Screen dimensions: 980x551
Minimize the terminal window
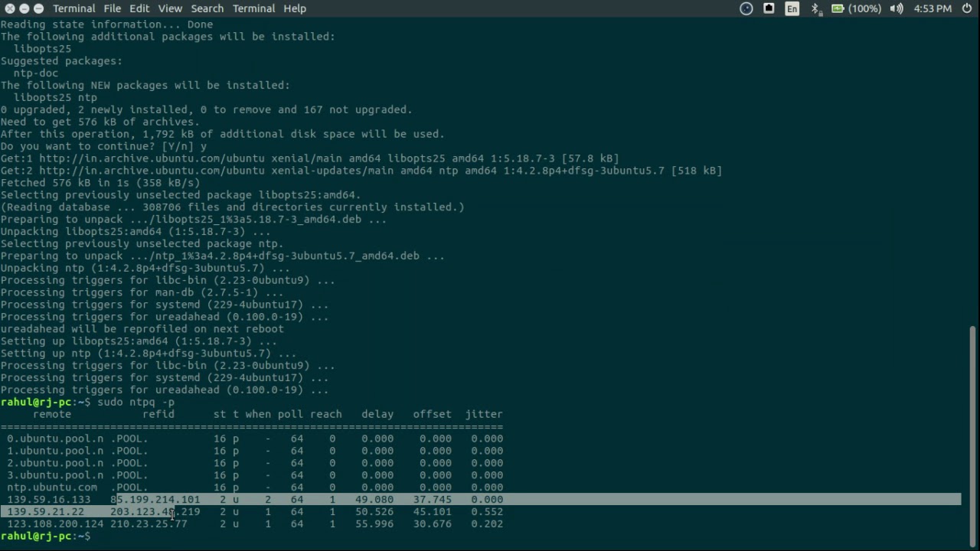click(x=24, y=8)
